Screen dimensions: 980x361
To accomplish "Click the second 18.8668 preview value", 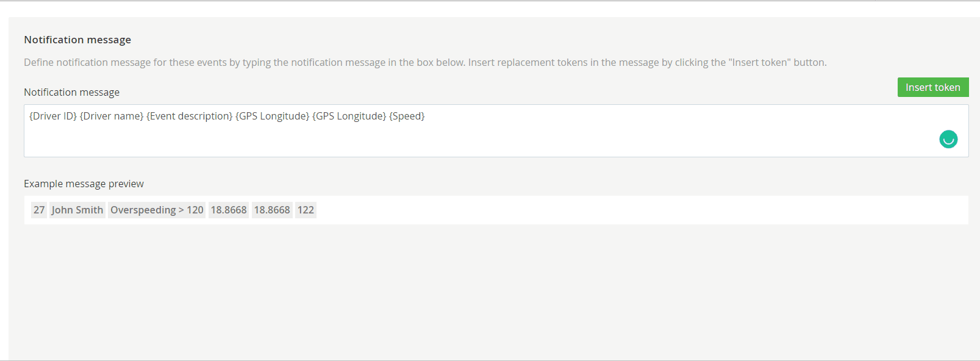I will click(x=272, y=210).
